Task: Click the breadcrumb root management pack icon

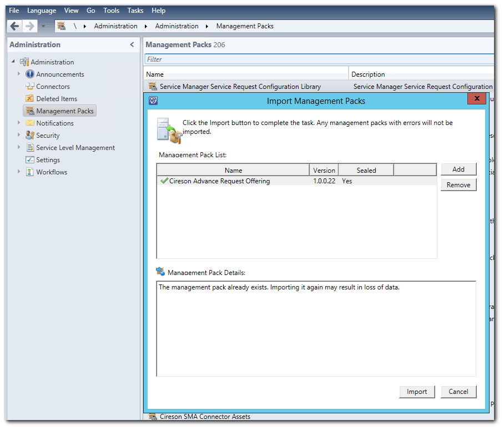Action: 62,26
